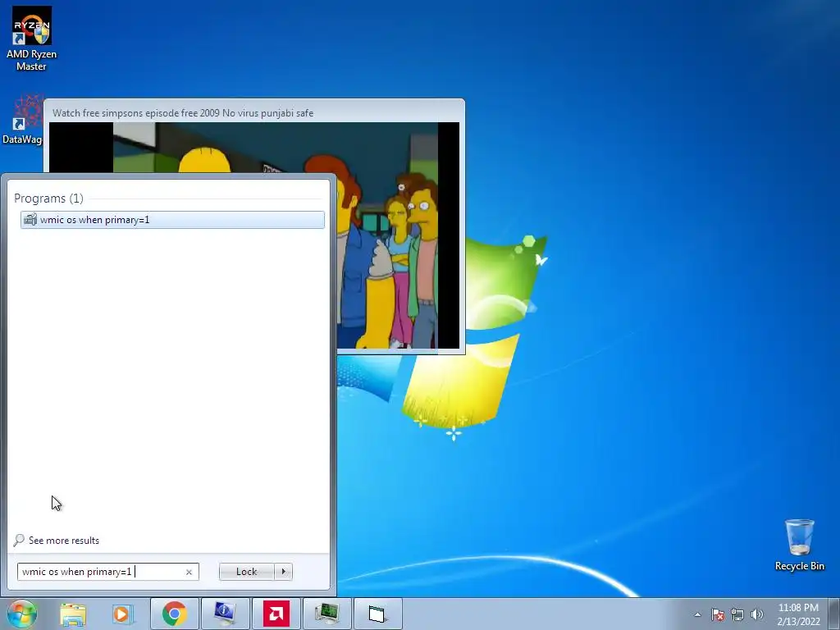Open the green monitor taskbar application
Screen dimensions: 840x630
point(326,614)
